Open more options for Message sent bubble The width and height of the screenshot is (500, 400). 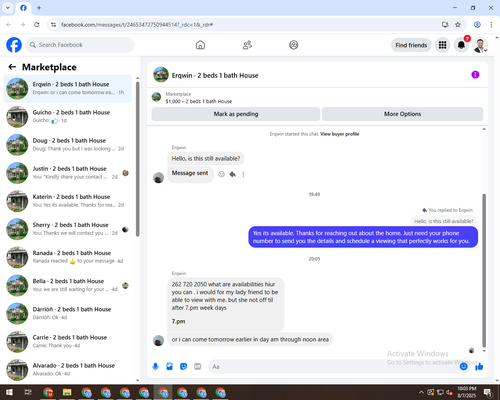(243, 174)
